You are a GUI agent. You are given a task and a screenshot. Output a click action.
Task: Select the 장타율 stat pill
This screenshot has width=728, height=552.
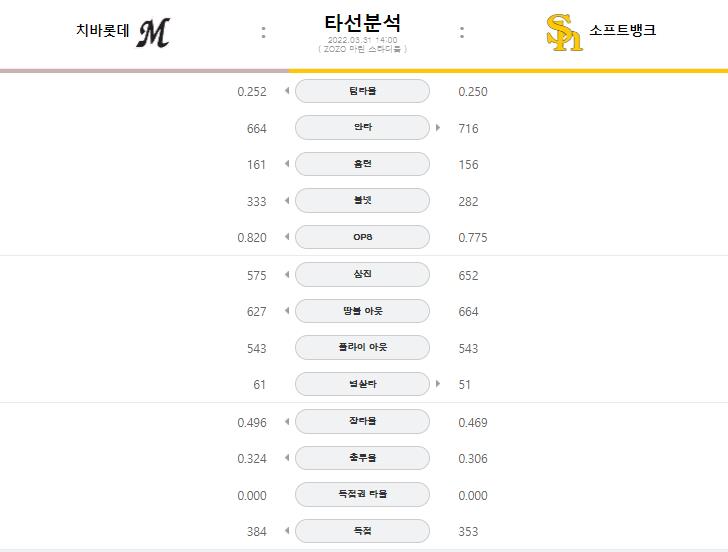362,421
